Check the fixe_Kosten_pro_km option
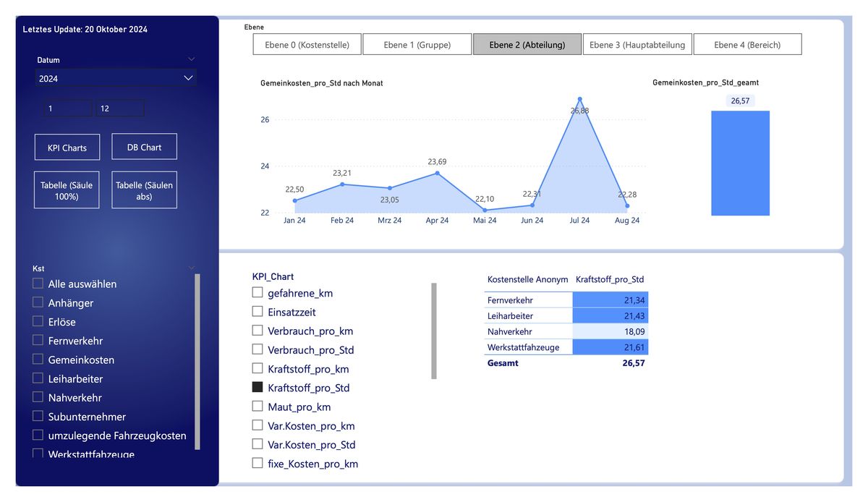The width and height of the screenshot is (868, 502). click(257, 463)
